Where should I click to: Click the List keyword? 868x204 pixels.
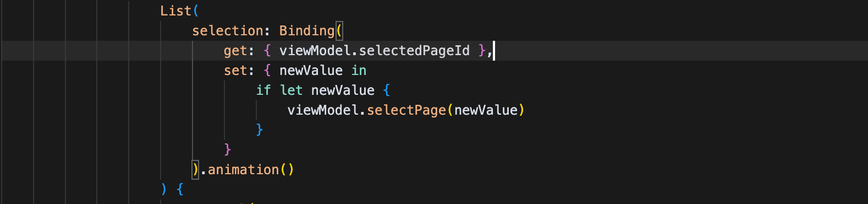pos(176,11)
